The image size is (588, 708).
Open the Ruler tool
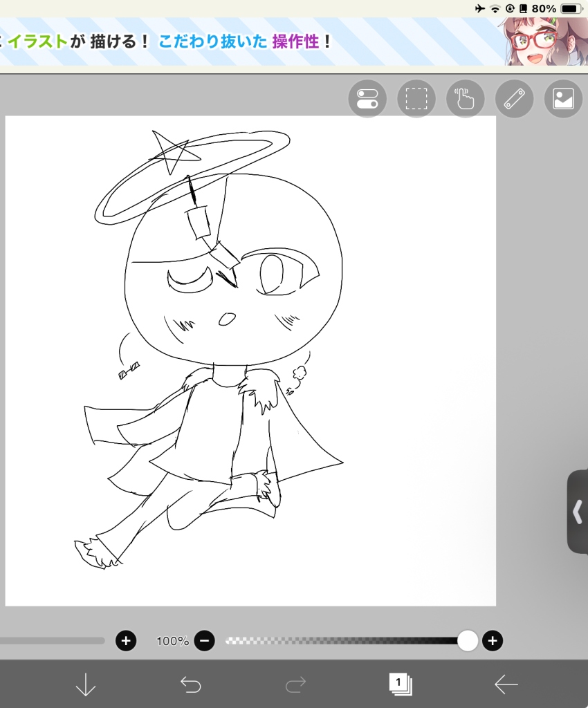515,99
